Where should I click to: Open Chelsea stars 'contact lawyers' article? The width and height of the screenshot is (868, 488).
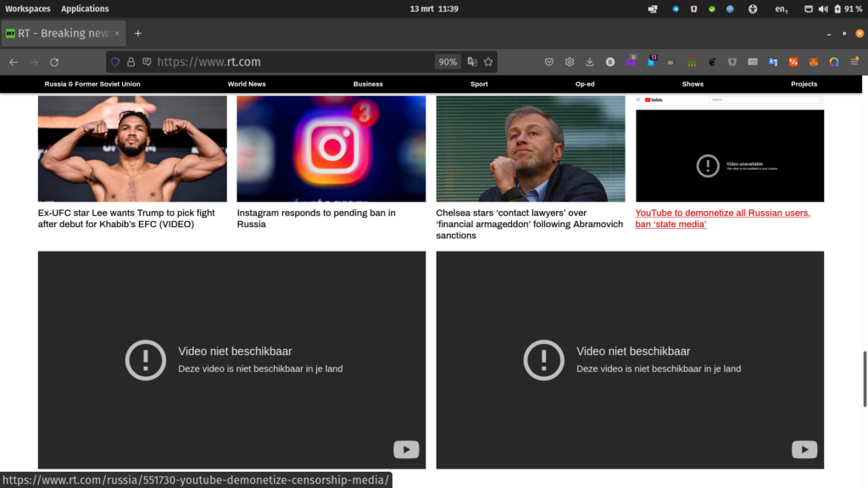529,224
